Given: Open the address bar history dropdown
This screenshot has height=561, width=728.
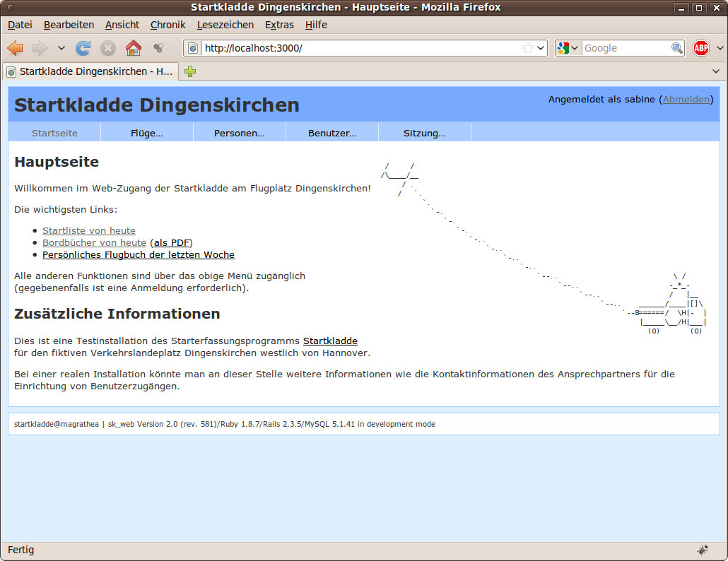Looking at the screenshot, I should coord(541,48).
